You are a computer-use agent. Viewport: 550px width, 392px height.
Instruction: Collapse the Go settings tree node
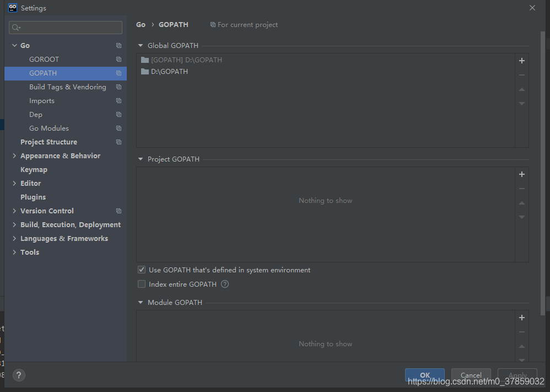(14, 45)
